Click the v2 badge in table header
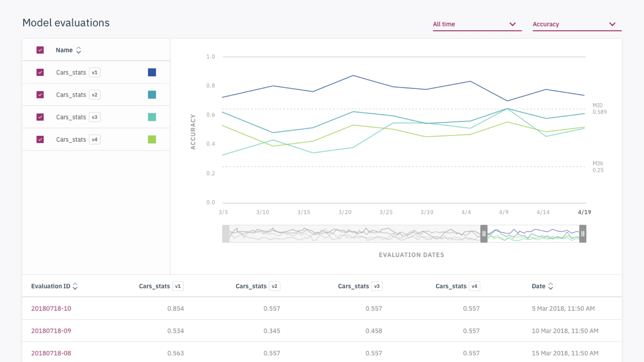This screenshot has height=362, width=644. pyautogui.click(x=274, y=286)
